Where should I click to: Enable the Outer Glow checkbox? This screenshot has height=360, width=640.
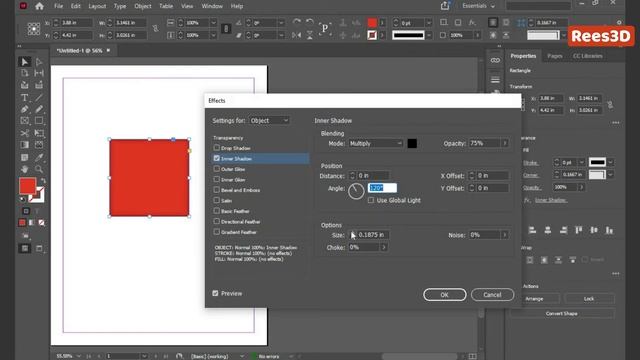tap(217, 169)
